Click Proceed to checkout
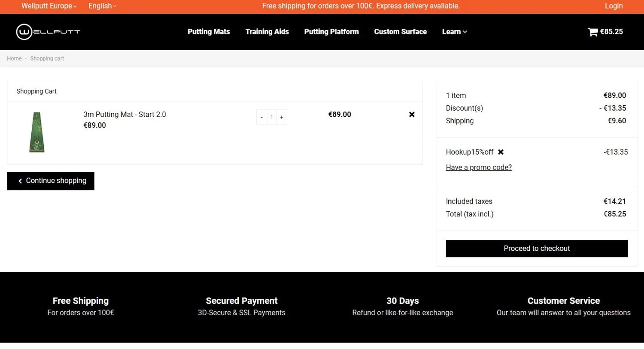Viewport: 644px width, 349px height. [537, 249]
